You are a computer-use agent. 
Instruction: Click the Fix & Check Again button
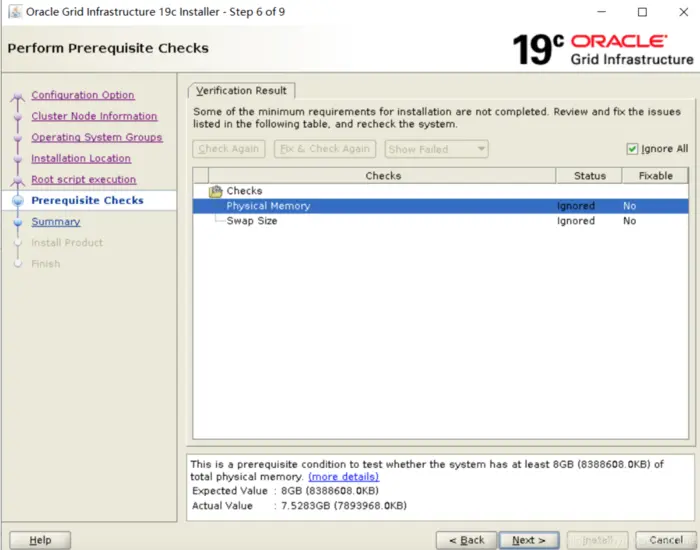325,149
